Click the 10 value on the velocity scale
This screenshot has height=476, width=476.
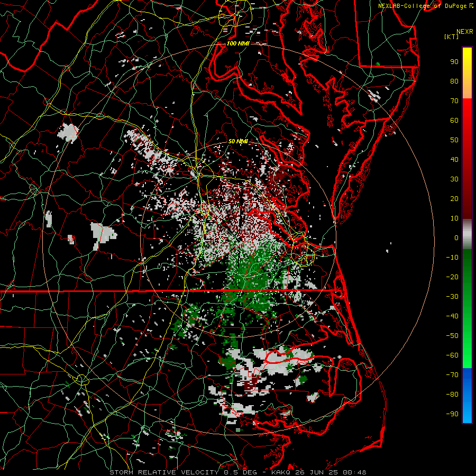point(454,218)
